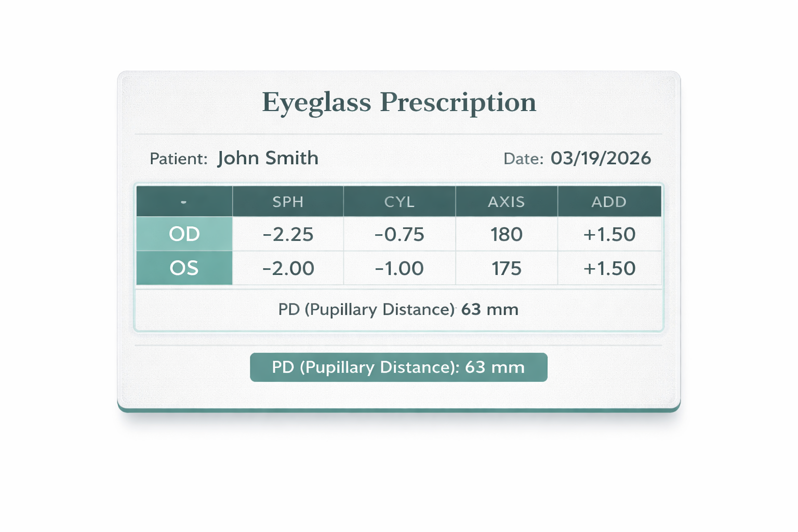Viewport: 798px width, 532px height.
Task: Select the patient name John Smith
Action: tap(268, 158)
